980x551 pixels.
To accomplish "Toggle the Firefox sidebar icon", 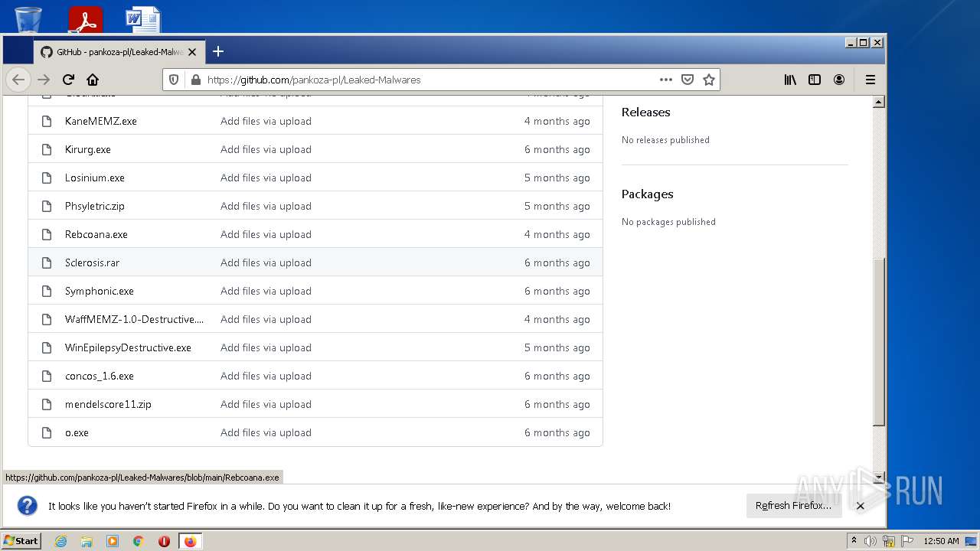I will click(815, 80).
